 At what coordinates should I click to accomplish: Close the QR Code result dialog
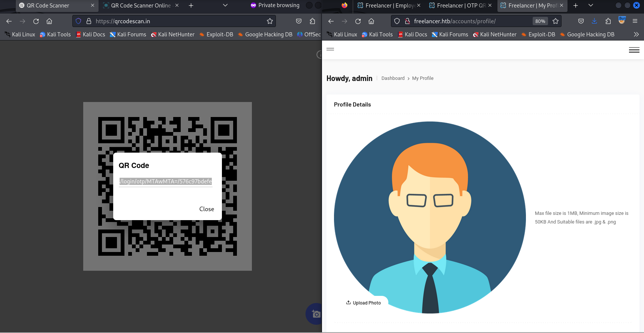tap(207, 209)
